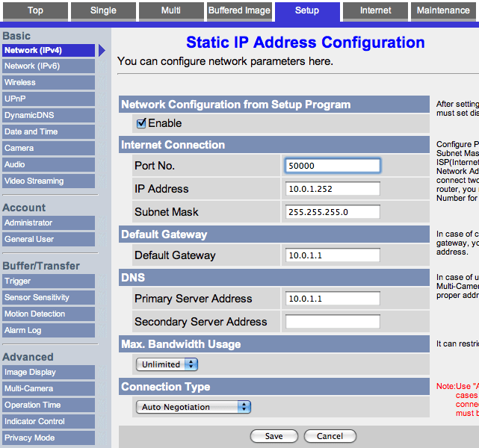The image size is (479, 448).
Task: Open Audio settings
Action: (49, 164)
